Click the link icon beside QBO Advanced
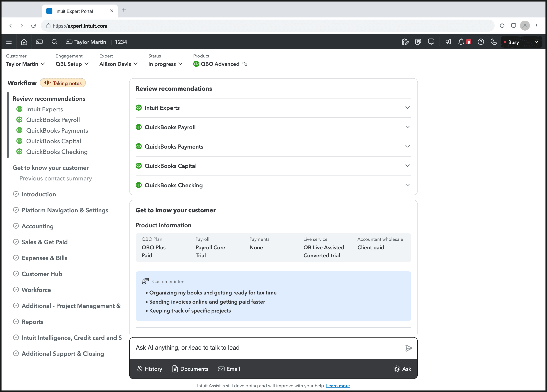Viewport: 547px width, 392px height. click(x=245, y=64)
